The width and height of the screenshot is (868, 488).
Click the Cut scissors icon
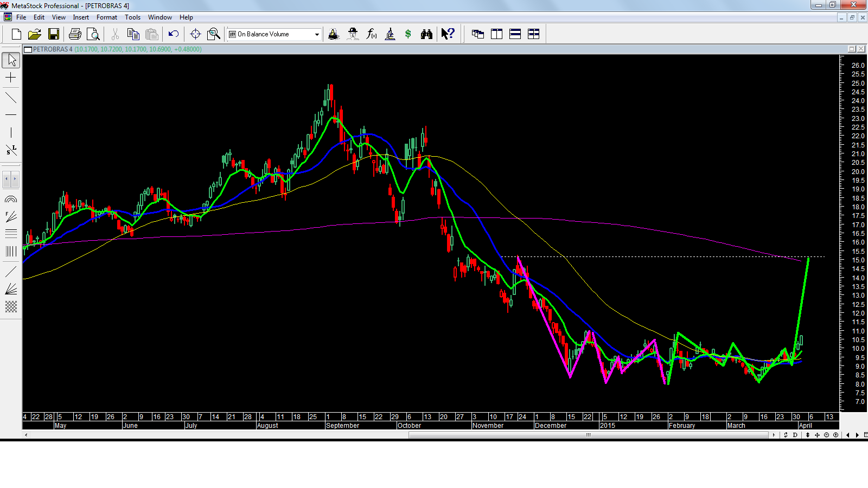pos(115,34)
